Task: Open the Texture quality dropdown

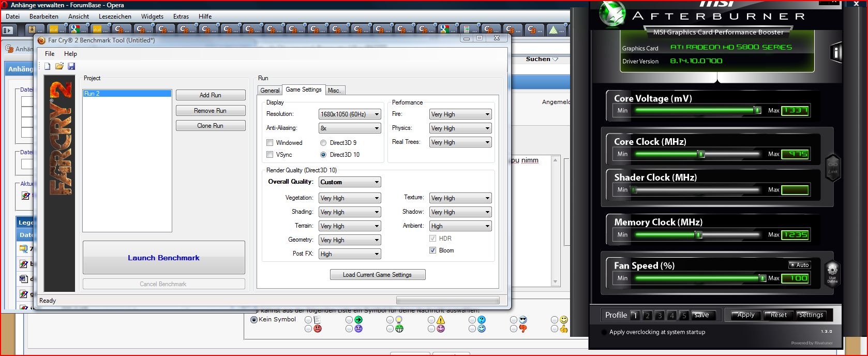Action: tap(460, 198)
